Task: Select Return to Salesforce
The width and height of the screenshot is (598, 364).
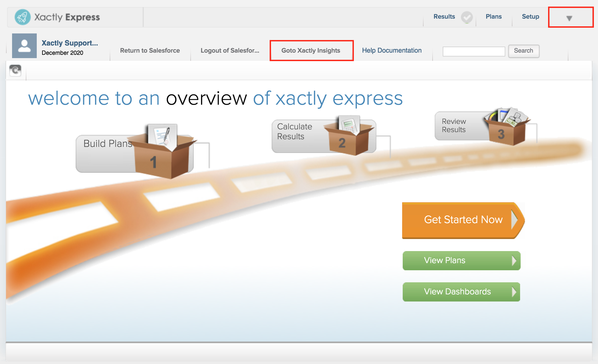Action: (x=150, y=50)
